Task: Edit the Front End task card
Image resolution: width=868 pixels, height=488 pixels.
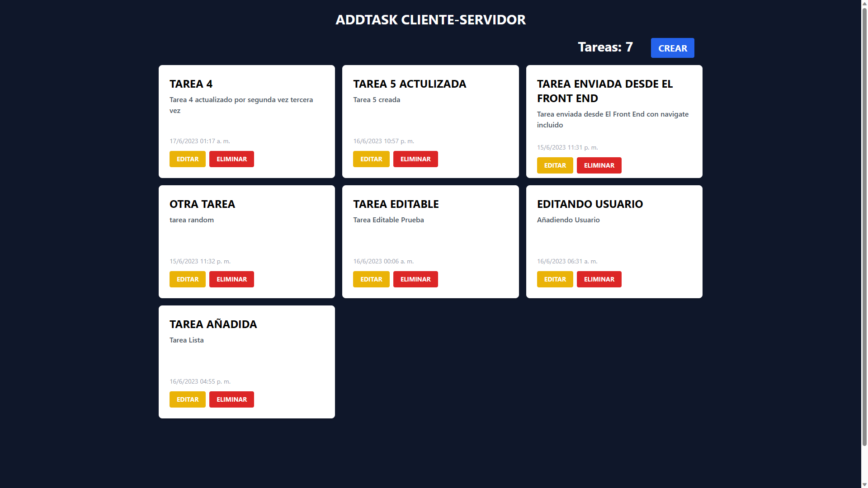Action: coord(555,165)
